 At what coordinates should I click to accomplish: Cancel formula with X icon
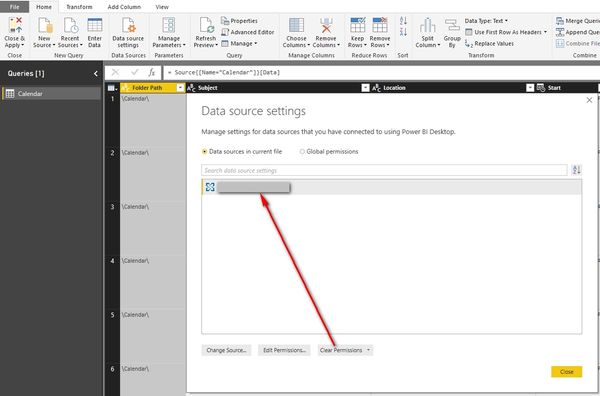click(115, 72)
